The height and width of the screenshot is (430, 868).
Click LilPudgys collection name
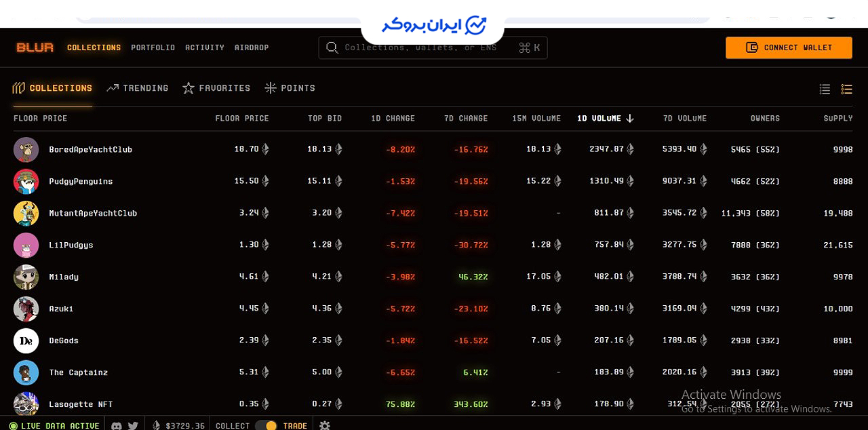[71, 245]
